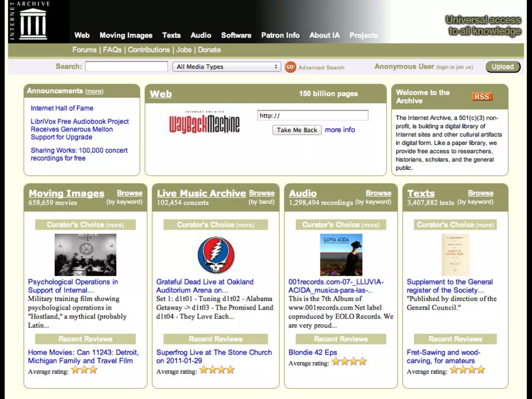
Task: Open the Internet Hall of Fame announcement
Action: click(62, 108)
